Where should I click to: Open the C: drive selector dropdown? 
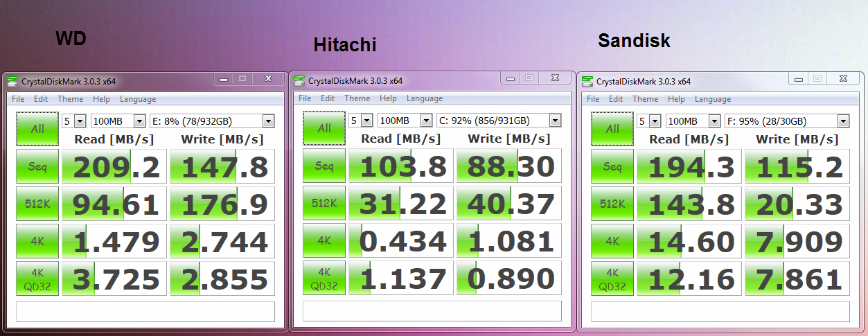click(x=499, y=121)
